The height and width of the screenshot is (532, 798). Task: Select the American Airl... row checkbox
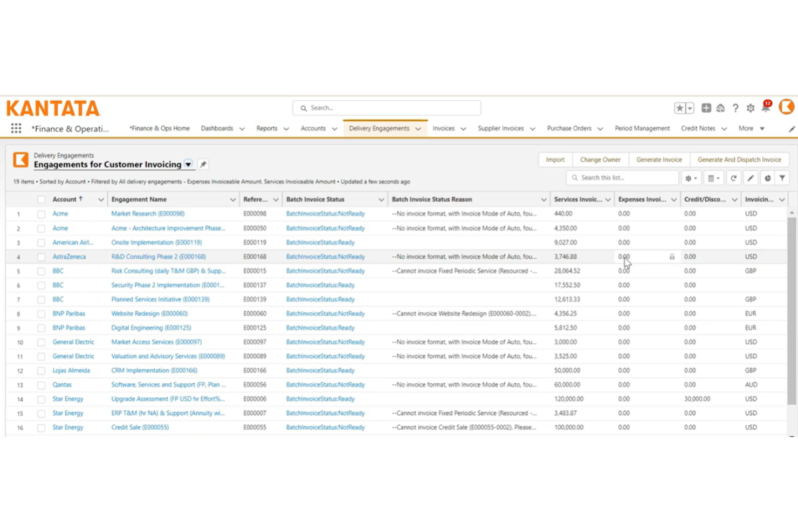pyautogui.click(x=41, y=243)
